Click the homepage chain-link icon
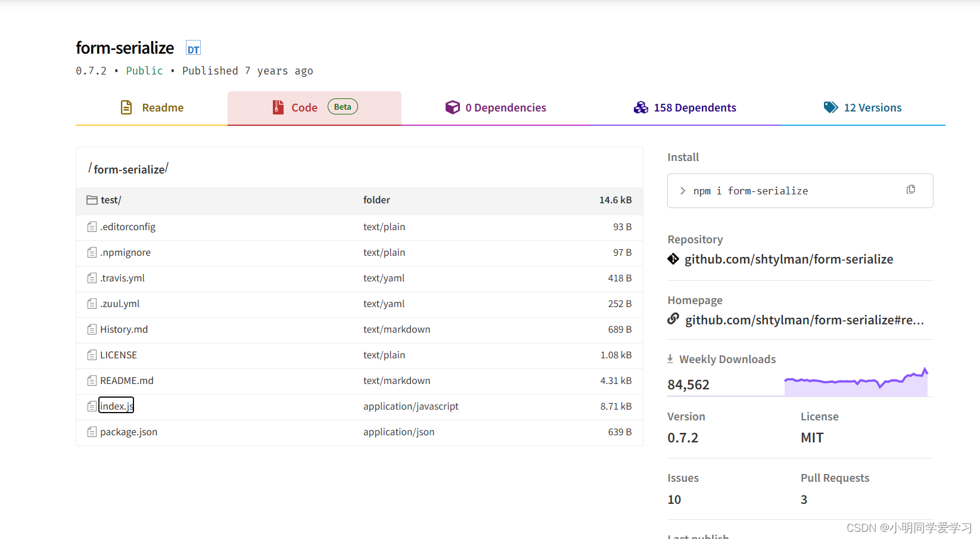Viewport: 980px width, 539px height. [x=673, y=319]
